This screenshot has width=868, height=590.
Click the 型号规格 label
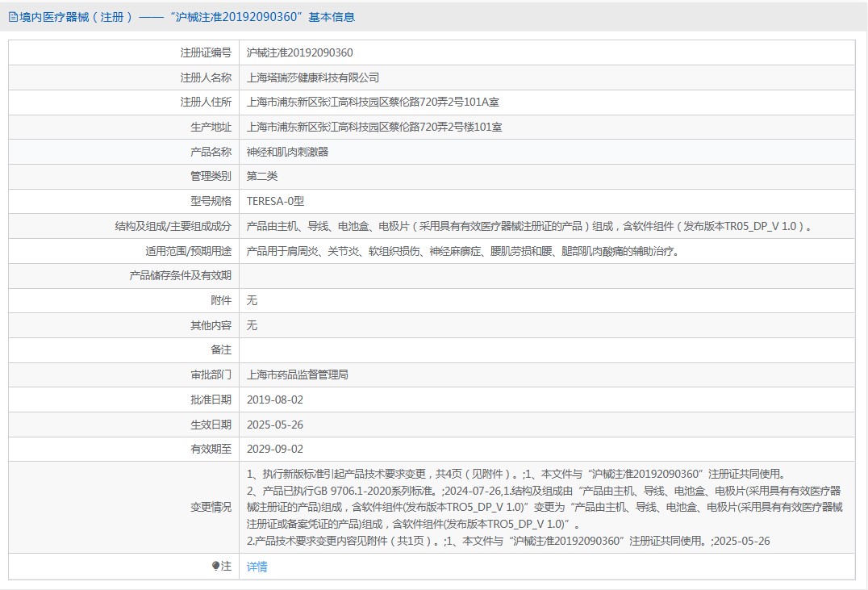pos(211,201)
